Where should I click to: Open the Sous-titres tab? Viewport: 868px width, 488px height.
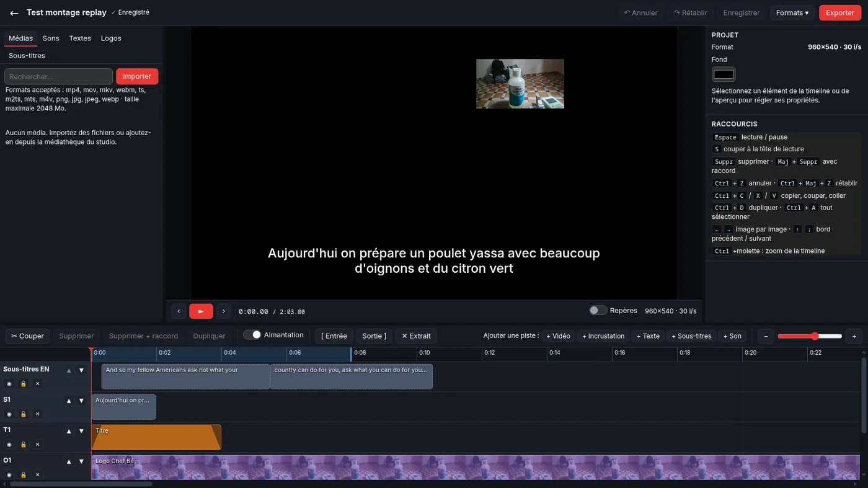[27, 56]
